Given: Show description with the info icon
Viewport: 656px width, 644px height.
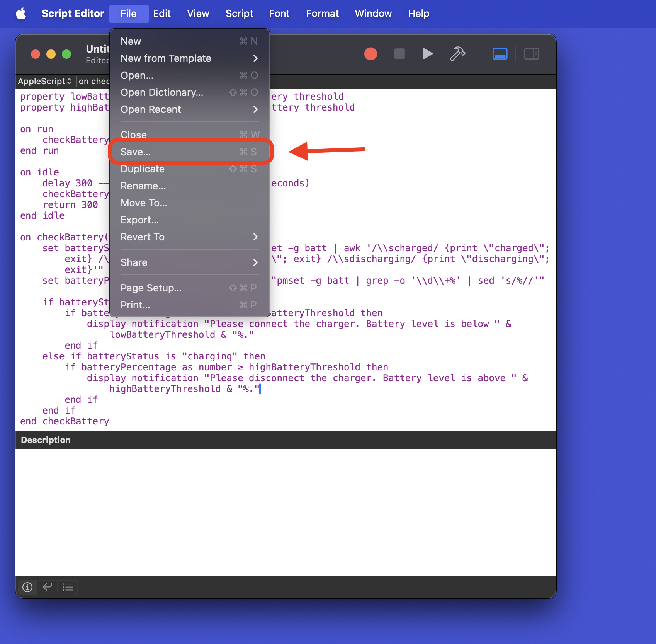Looking at the screenshot, I should 27,587.
